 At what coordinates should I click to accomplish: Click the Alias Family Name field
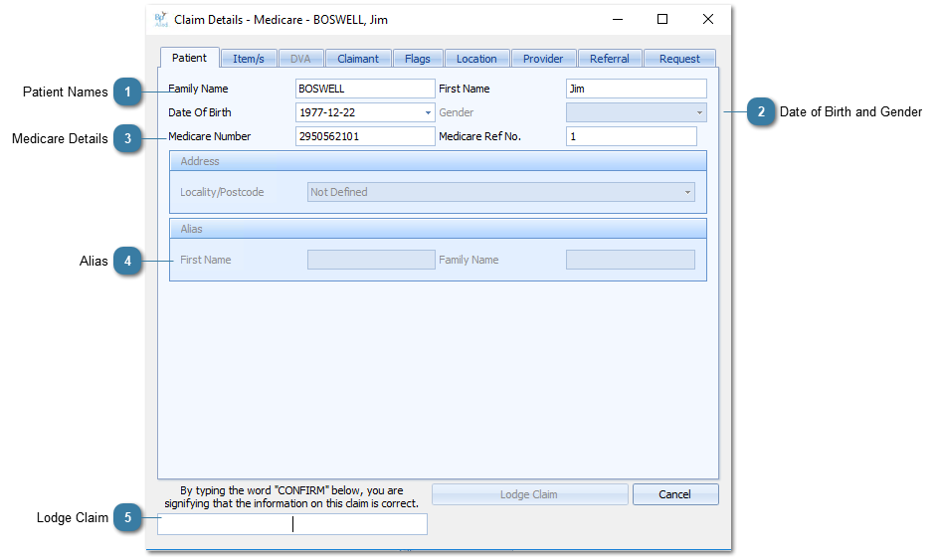[x=631, y=260]
